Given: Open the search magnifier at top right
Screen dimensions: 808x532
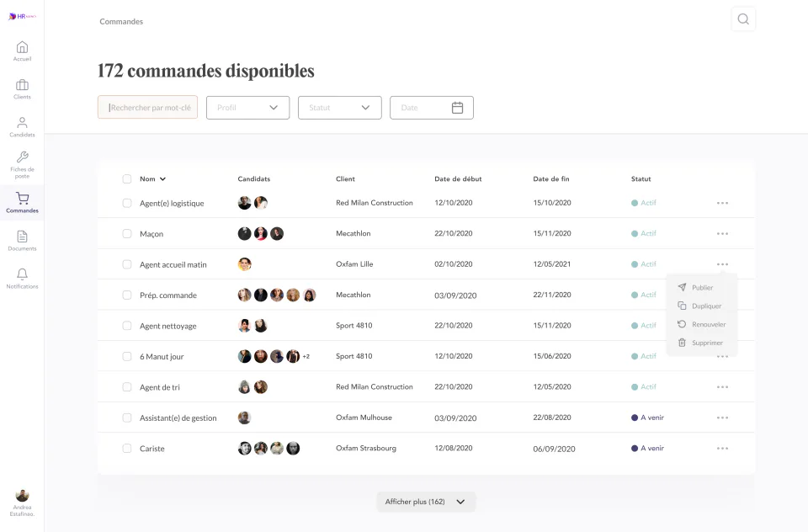Looking at the screenshot, I should click(x=743, y=19).
